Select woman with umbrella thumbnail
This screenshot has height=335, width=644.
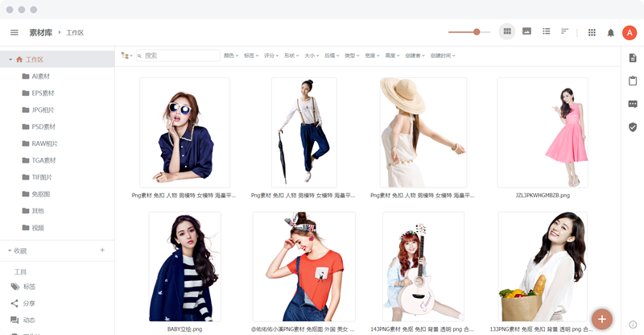click(304, 132)
